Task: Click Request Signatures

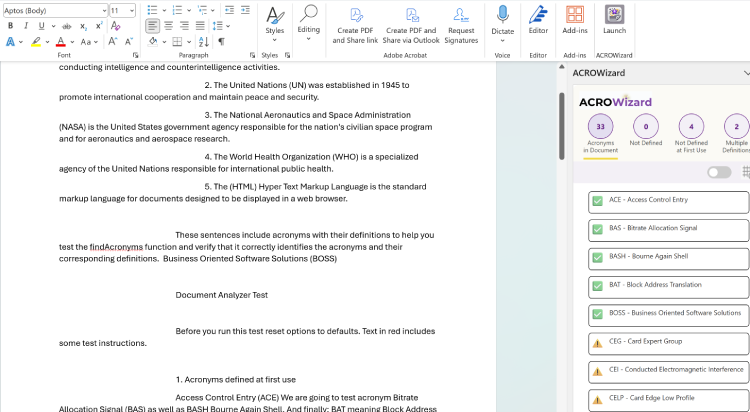Action: coord(461,26)
